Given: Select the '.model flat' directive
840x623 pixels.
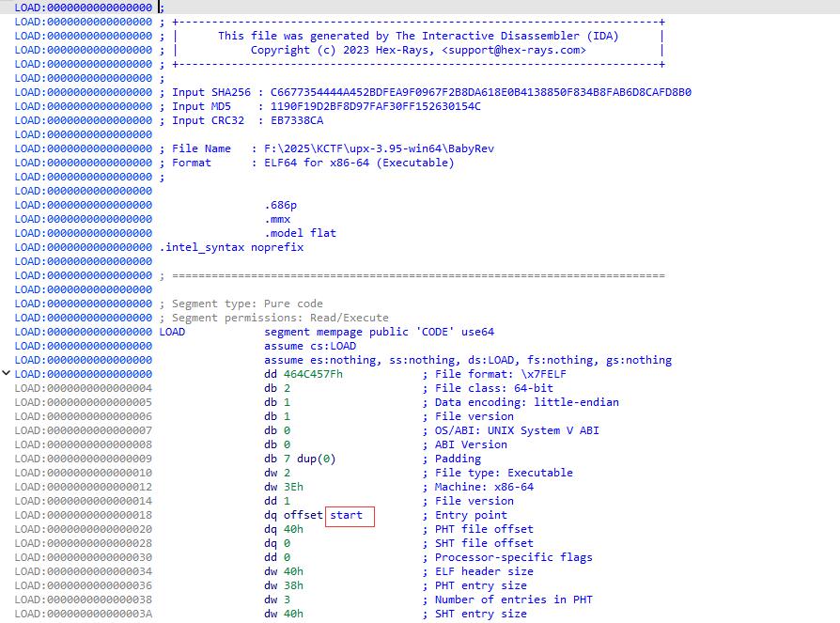Looking at the screenshot, I should coord(300,233).
